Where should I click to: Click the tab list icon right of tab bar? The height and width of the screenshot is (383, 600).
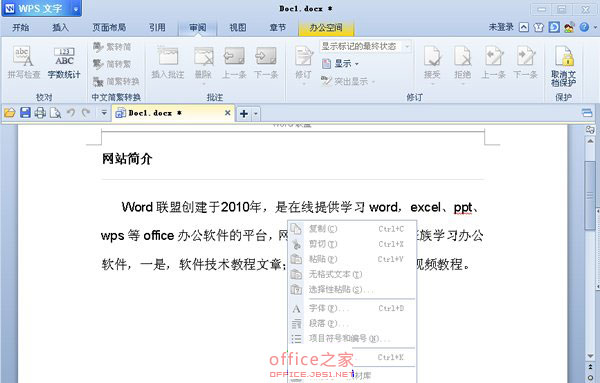point(587,112)
